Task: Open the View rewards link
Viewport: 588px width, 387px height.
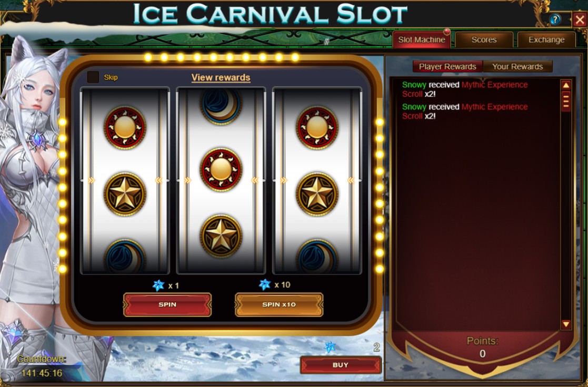Action: (x=221, y=77)
